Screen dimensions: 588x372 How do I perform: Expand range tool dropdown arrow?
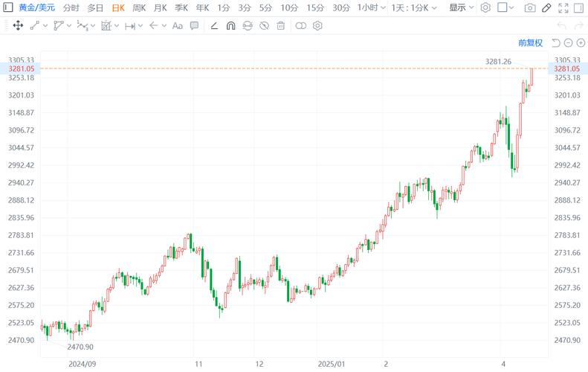pos(140,26)
